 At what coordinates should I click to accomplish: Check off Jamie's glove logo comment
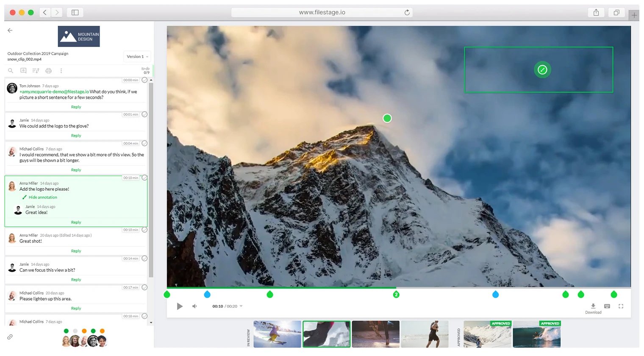point(144,114)
